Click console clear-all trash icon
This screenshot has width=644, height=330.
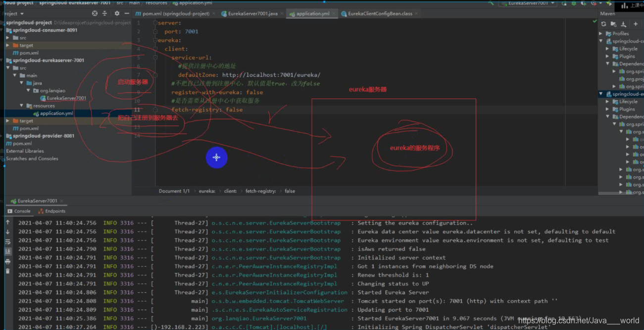pyautogui.click(x=7, y=271)
